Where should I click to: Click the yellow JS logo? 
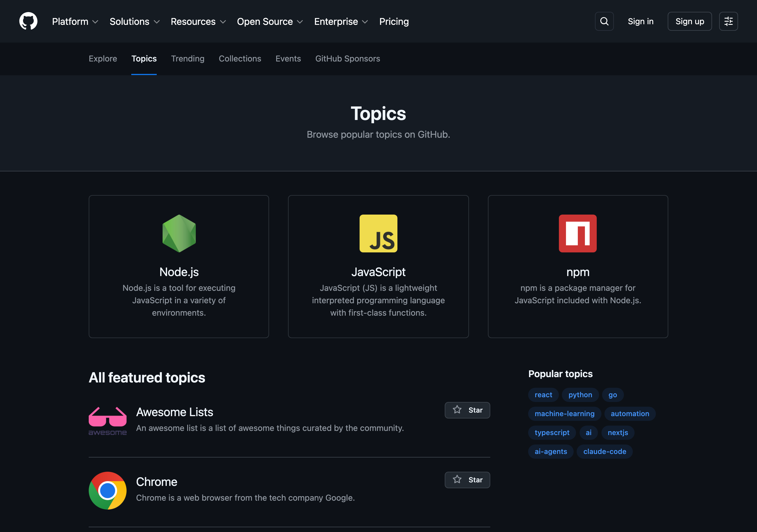point(378,233)
